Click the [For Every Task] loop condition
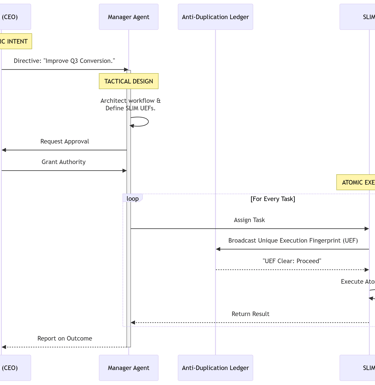Image resolution: width=375 pixels, height=385 pixels. click(273, 199)
